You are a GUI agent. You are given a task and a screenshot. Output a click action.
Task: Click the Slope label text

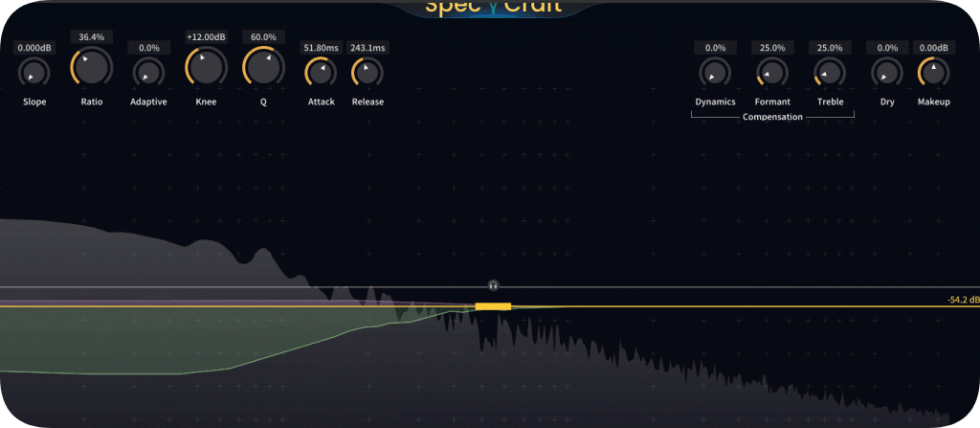coord(34,102)
